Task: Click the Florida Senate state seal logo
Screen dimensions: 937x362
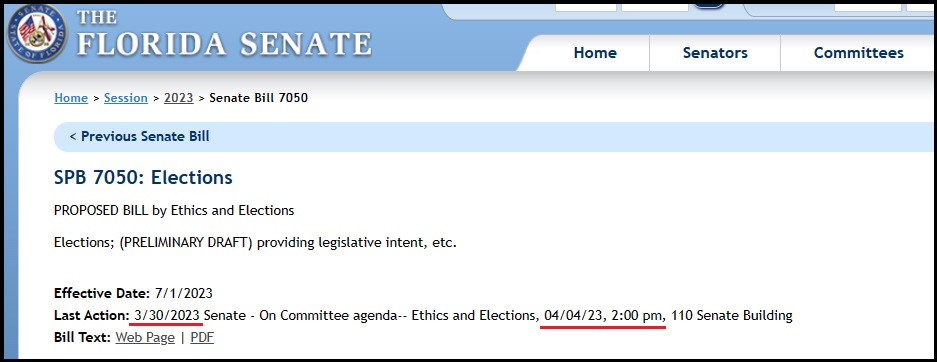Action: [37, 33]
